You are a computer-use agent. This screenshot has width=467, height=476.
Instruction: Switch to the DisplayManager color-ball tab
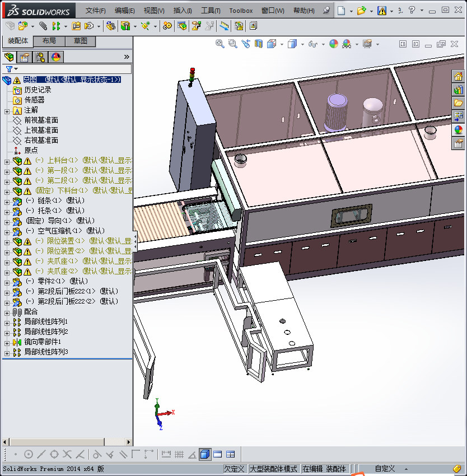[x=55, y=57]
